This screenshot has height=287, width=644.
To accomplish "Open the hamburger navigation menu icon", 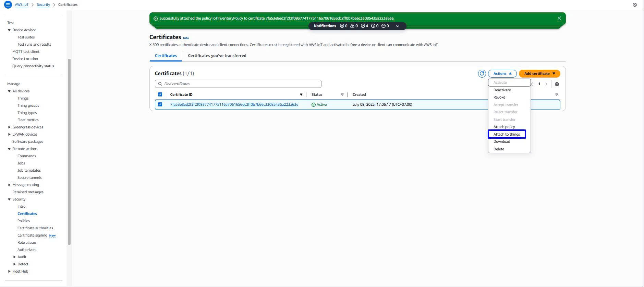I will point(8,5).
